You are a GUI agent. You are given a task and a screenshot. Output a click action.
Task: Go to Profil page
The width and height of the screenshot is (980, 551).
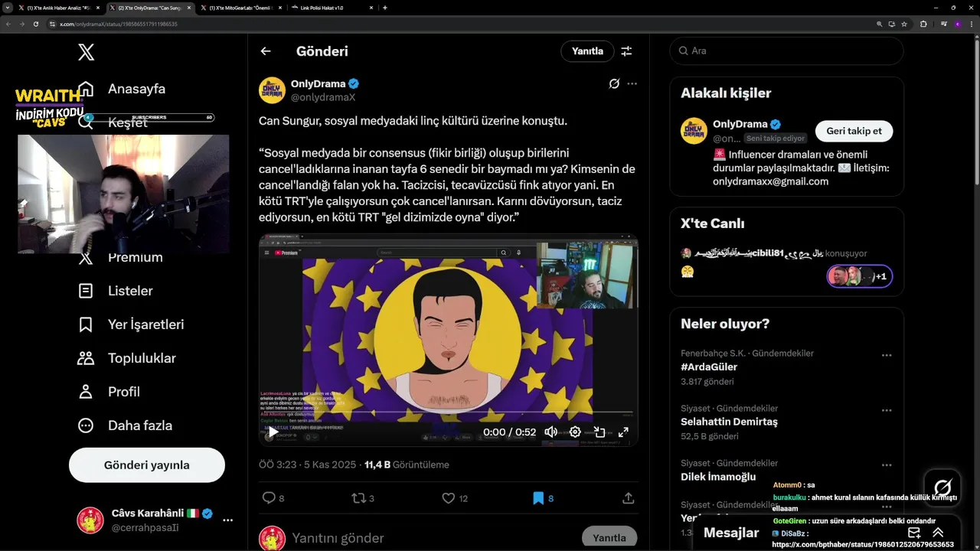(x=109, y=392)
